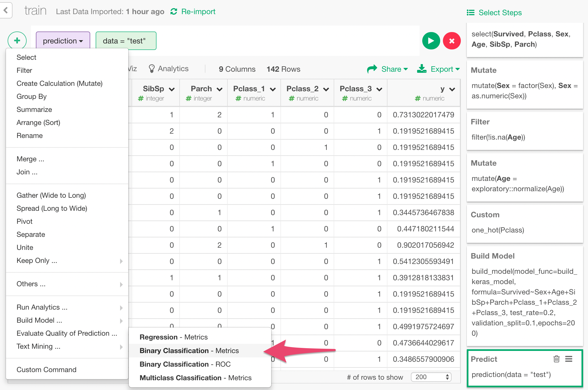Go back using the left chevron icon

pos(6,10)
